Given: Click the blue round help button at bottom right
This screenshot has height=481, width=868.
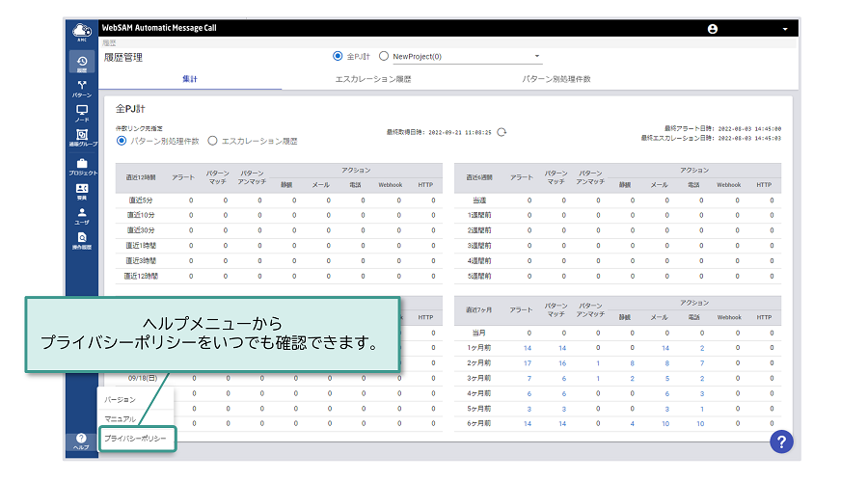Looking at the screenshot, I should pos(781,441).
